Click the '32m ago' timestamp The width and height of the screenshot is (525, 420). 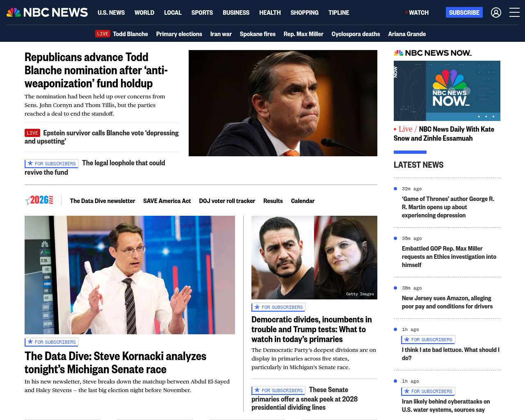[x=412, y=189]
